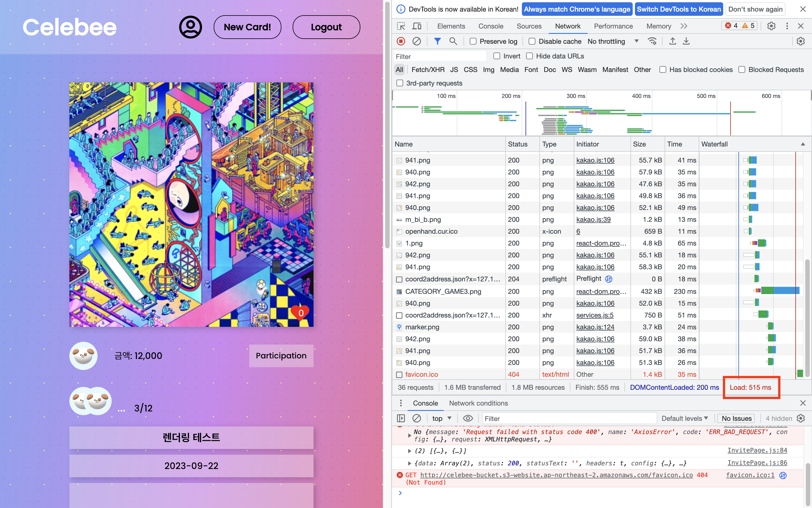Open Network panel settings gear
Image resolution: width=812 pixels, height=508 pixels.
(x=801, y=41)
